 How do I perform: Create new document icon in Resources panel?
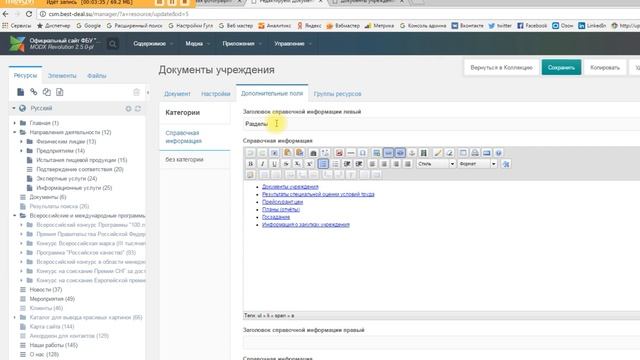pos(20,92)
